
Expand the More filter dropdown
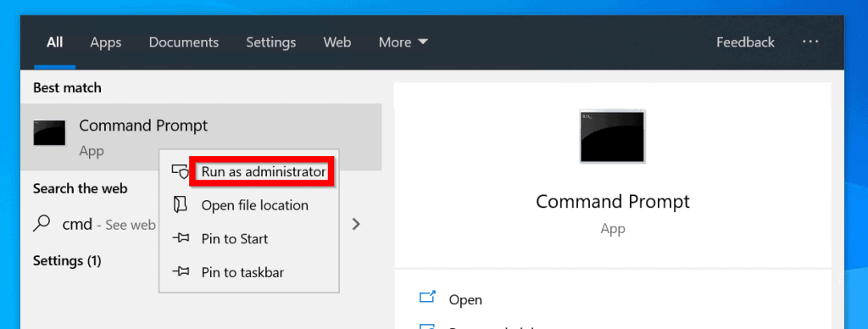pyautogui.click(x=403, y=42)
